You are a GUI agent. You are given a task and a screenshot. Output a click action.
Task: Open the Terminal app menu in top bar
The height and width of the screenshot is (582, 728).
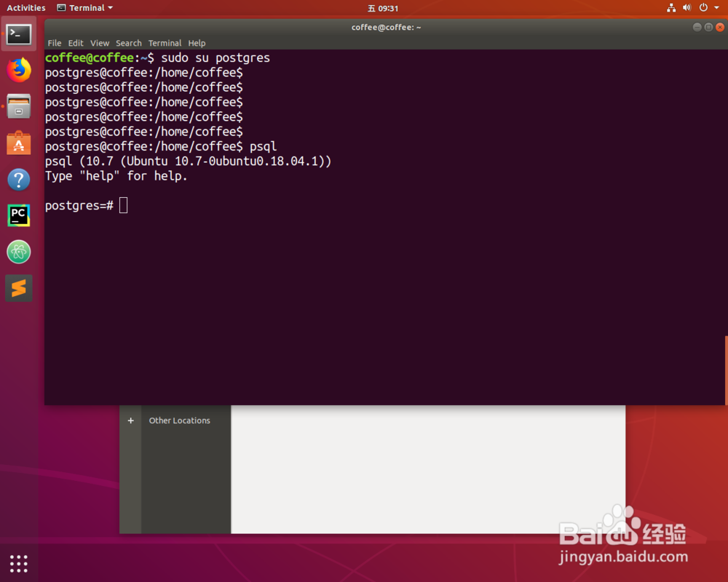[85, 8]
